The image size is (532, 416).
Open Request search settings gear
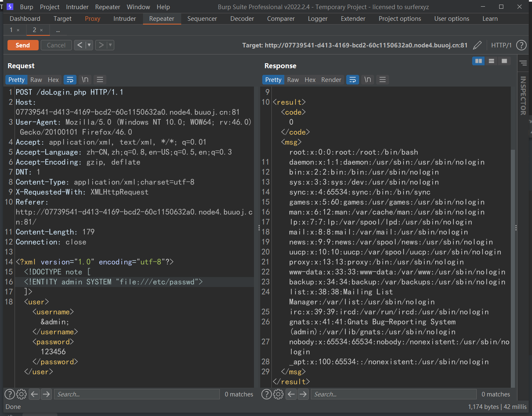(x=22, y=394)
